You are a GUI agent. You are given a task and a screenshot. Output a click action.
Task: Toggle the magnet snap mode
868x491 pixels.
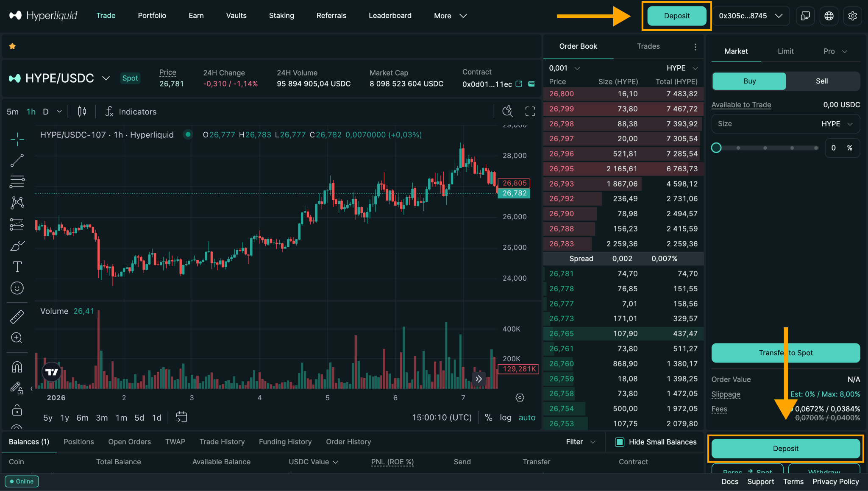[17, 367]
